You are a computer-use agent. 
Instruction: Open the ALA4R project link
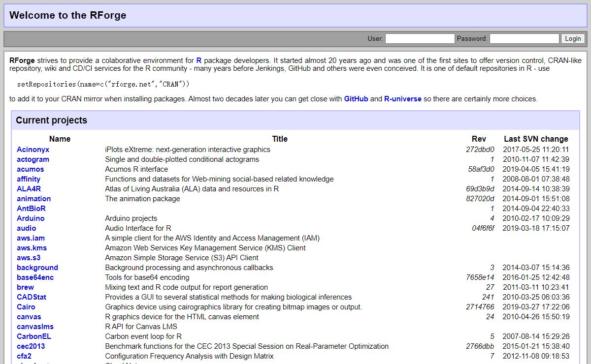29,189
